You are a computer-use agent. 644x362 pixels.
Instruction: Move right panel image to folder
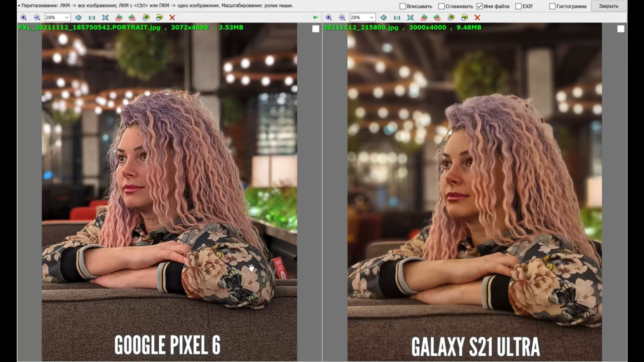coord(465,17)
